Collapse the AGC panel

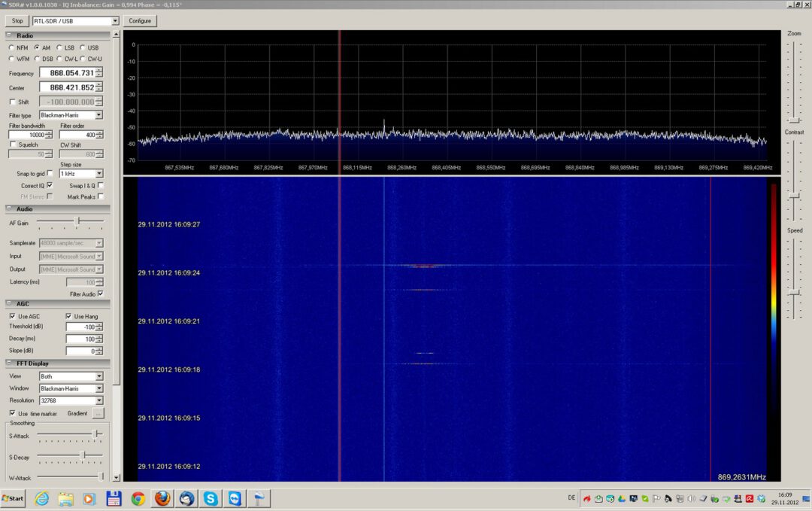pos(9,303)
